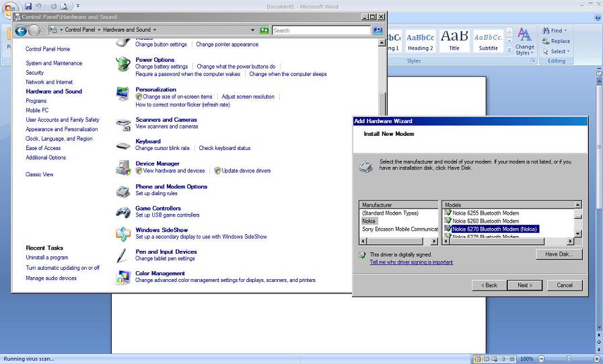Apply Title style in Word
This screenshot has width=603, height=364.
[454, 41]
